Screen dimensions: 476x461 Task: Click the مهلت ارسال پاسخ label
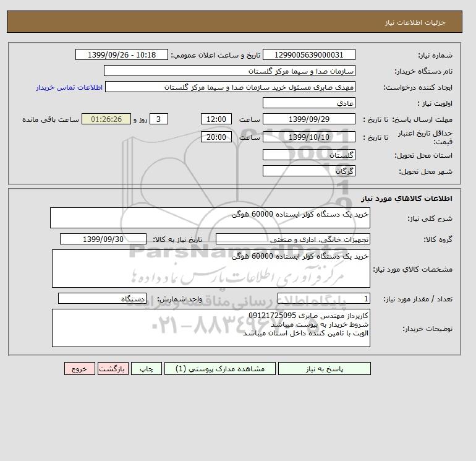click(x=423, y=119)
